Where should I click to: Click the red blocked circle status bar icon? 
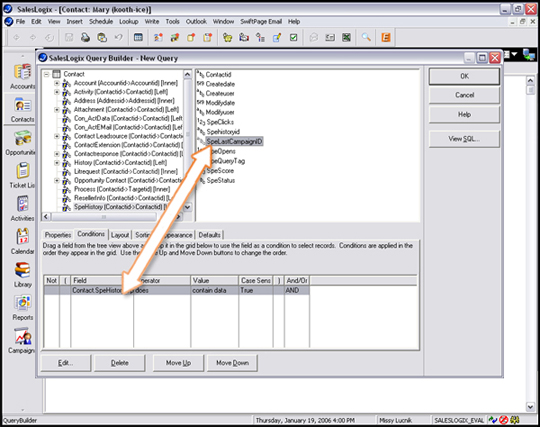(x=503, y=420)
